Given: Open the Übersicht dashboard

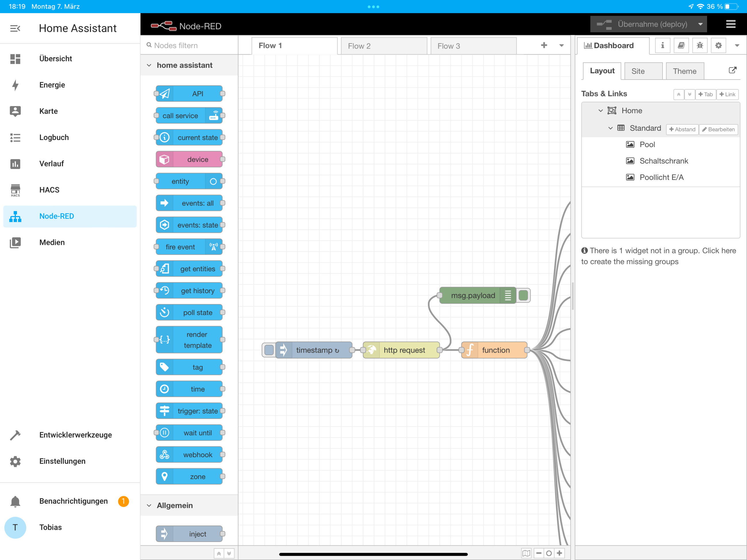Looking at the screenshot, I should click(70, 59).
